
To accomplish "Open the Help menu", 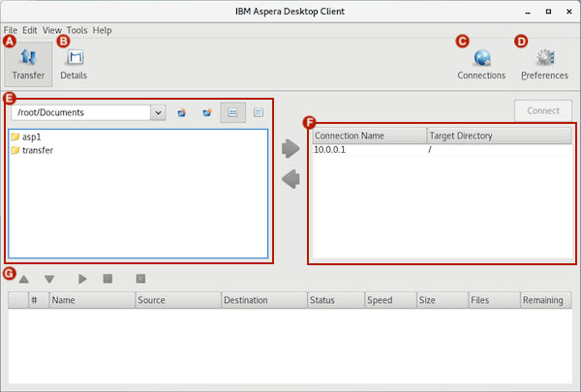I will pyautogui.click(x=102, y=30).
